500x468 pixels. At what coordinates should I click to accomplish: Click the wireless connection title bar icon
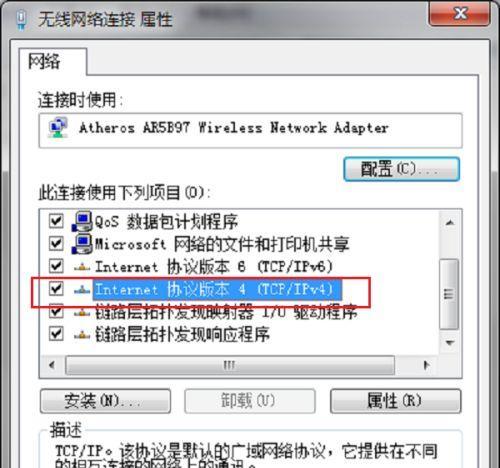click(x=21, y=20)
